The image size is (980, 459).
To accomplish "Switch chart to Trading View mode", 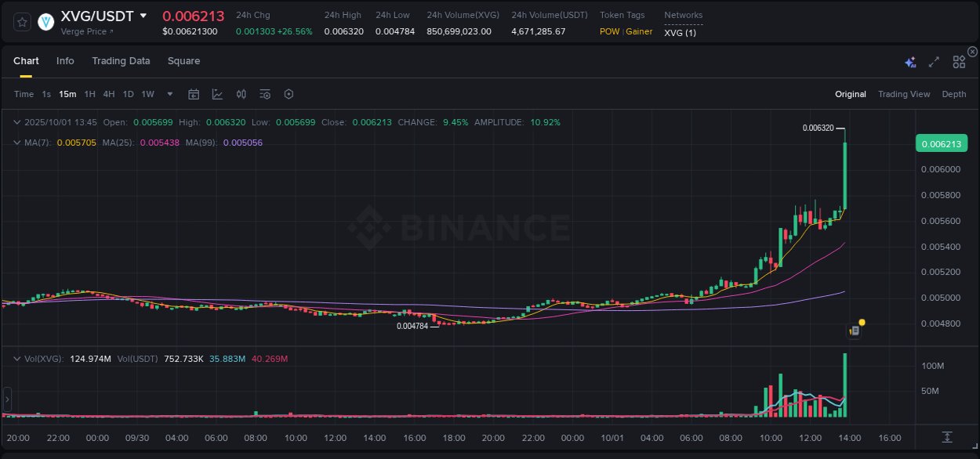I will point(903,94).
